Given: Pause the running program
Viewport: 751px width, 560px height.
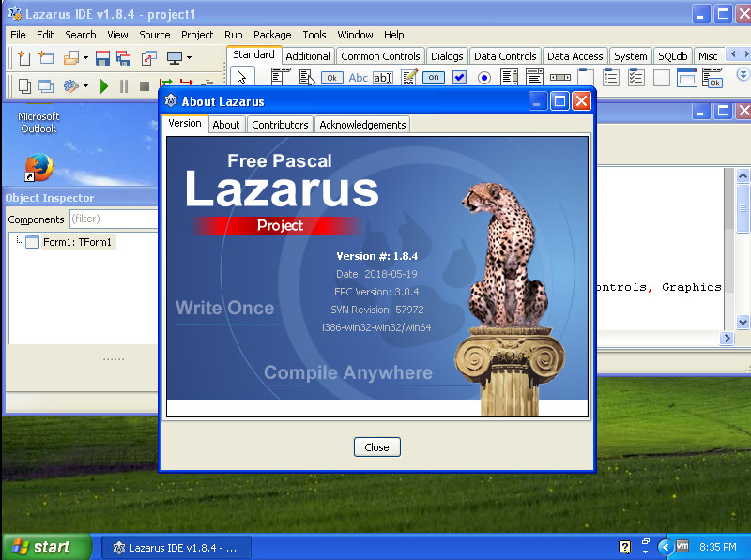Looking at the screenshot, I should tap(124, 86).
